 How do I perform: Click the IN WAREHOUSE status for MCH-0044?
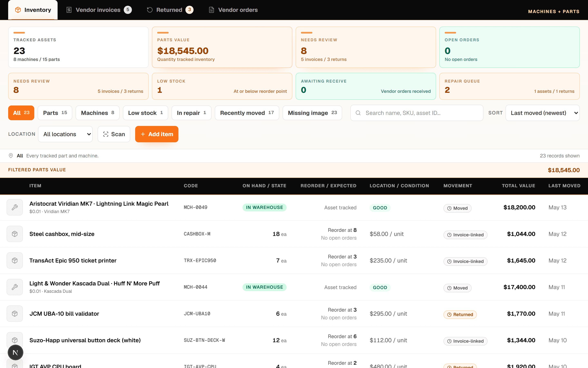coord(264,287)
